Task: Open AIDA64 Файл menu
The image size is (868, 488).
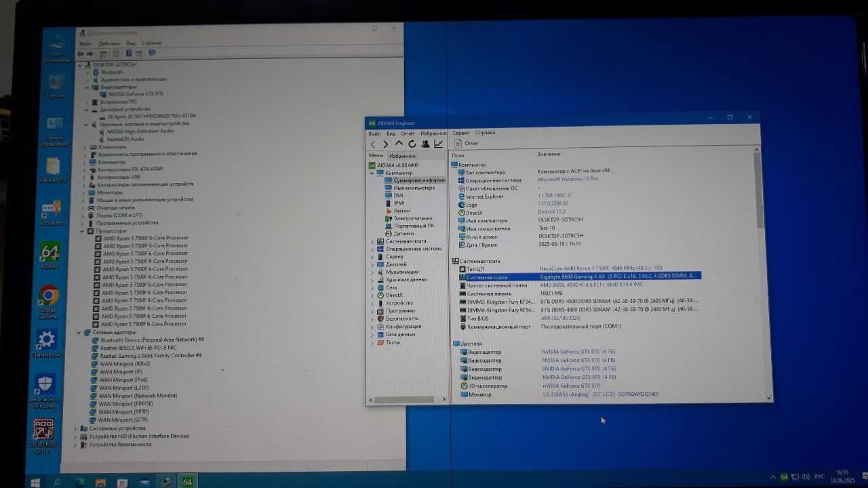Action: (x=374, y=134)
